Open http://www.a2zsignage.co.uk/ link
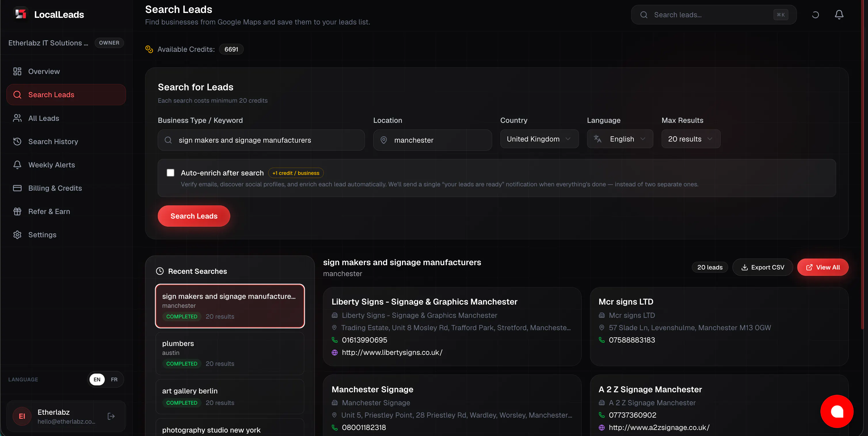Screen dimensions: 868x436 [x=659, y=428]
